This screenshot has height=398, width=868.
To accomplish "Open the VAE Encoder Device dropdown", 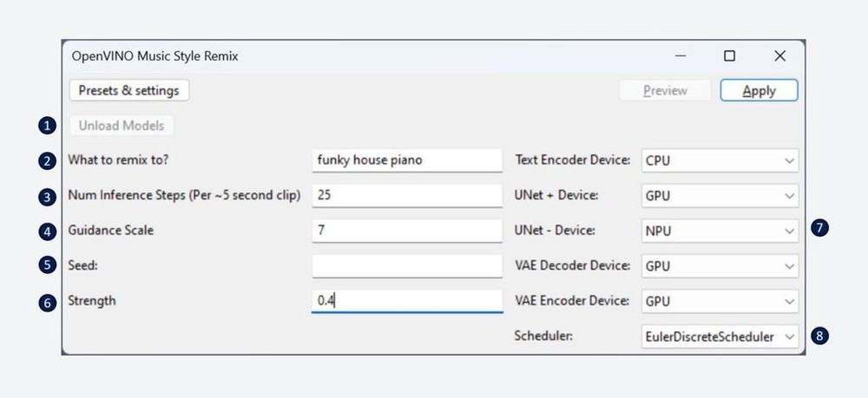I will [x=719, y=301].
